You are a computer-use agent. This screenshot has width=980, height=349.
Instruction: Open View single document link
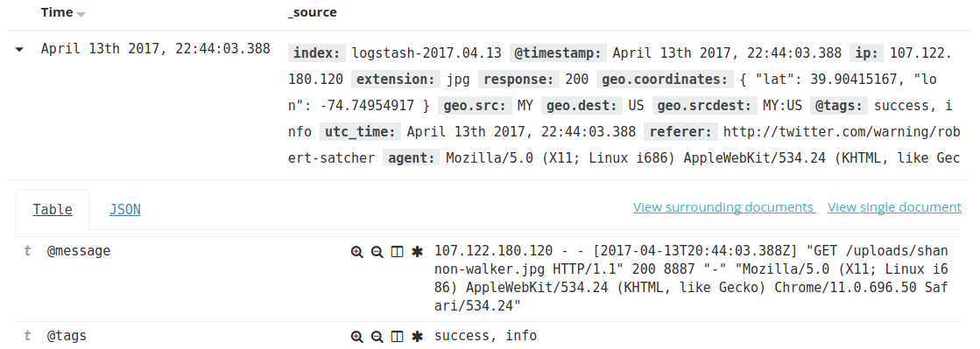[x=894, y=207]
